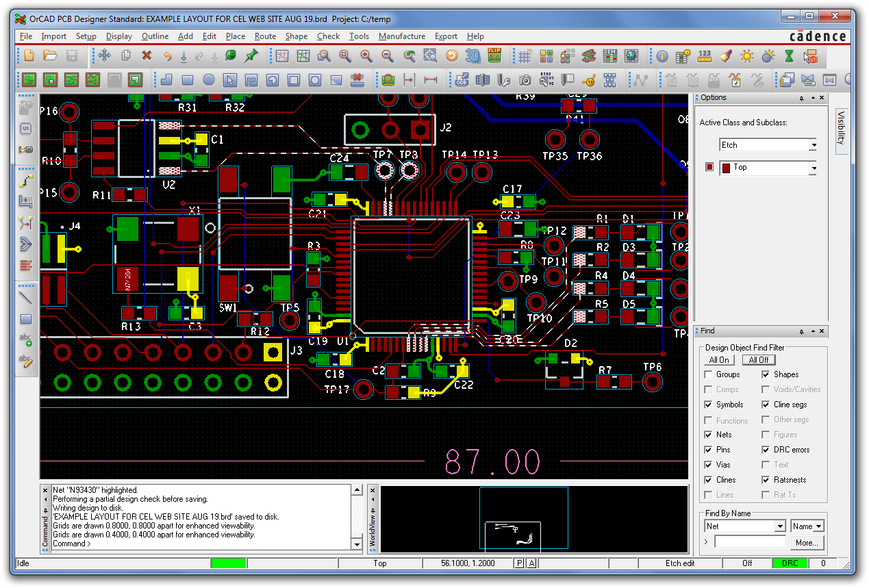The image size is (869, 588).
Task: Open the File menu
Action: (x=26, y=36)
